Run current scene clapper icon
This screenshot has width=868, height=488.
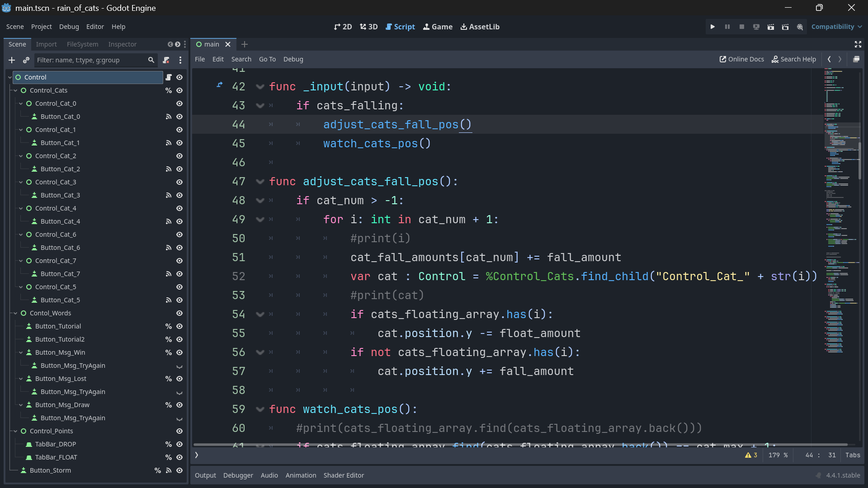(770, 27)
